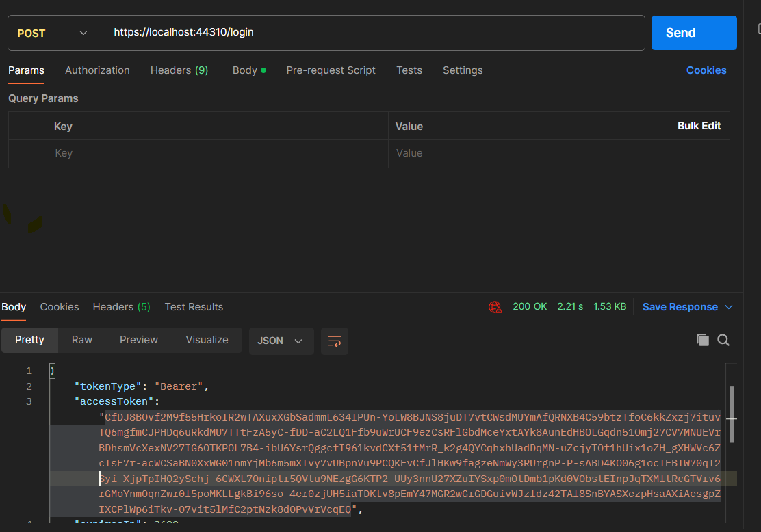Copy response body with the copy icon

click(702, 340)
